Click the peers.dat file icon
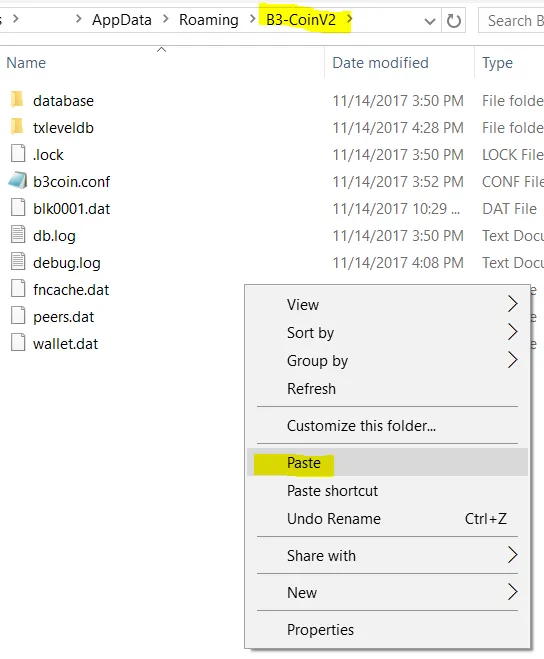 point(18,316)
